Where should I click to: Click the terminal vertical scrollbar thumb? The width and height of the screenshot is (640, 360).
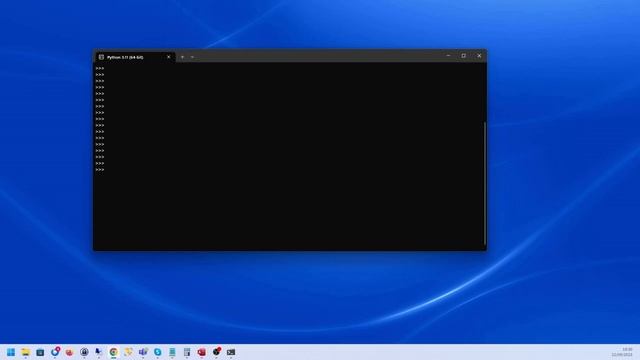(x=485, y=183)
